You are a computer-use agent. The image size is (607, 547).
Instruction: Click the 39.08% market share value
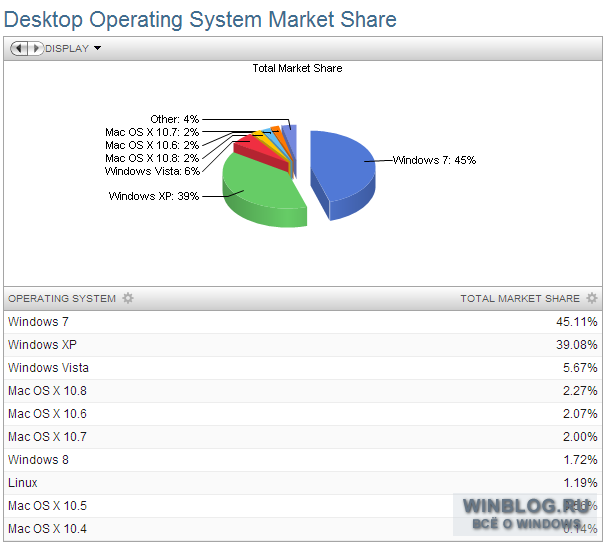click(x=577, y=345)
